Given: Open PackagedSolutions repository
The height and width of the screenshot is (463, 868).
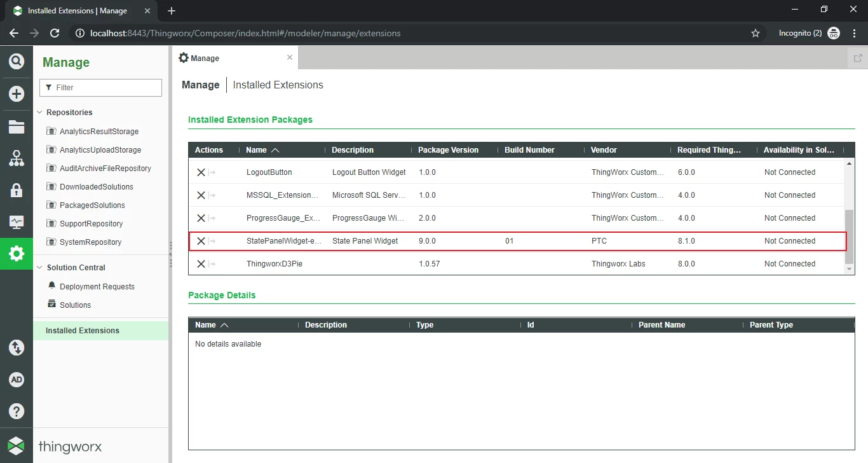Looking at the screenshot, I should 92,205.
